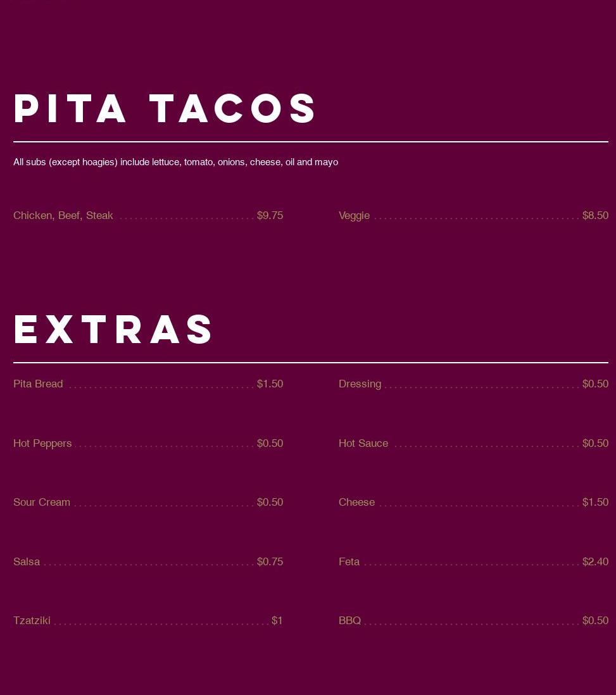Choose the BBQ extra
Screen dimensions: 616x695
(x=350, y=620)
